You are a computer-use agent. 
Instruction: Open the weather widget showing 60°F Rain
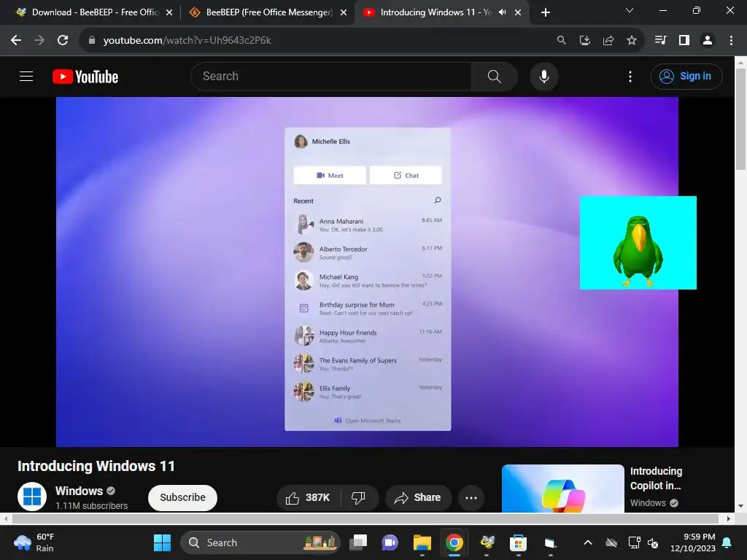pyautogui.click(x=34, y=542)
